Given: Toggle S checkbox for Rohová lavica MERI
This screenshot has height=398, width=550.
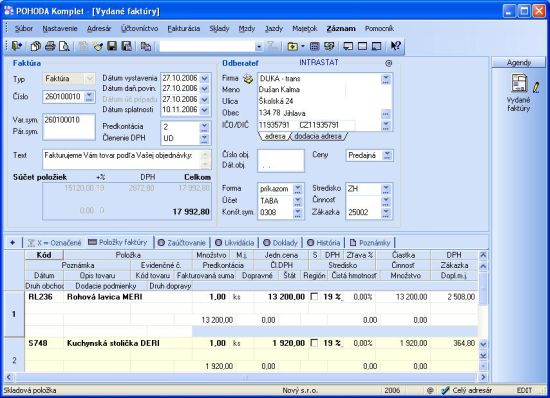Looking at the screenshot, I should coord(314,297).
